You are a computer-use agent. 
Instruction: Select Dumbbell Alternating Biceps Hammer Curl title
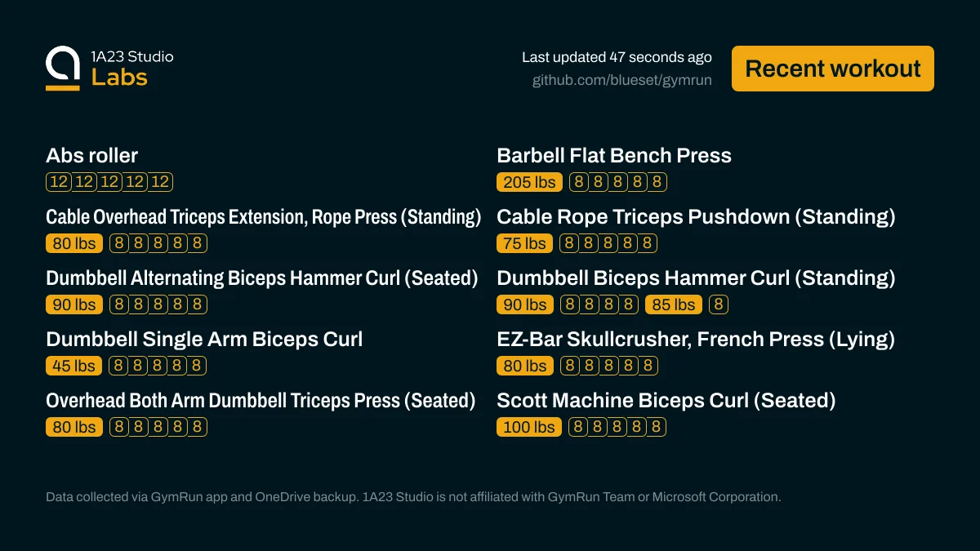(x=261, y=278)
